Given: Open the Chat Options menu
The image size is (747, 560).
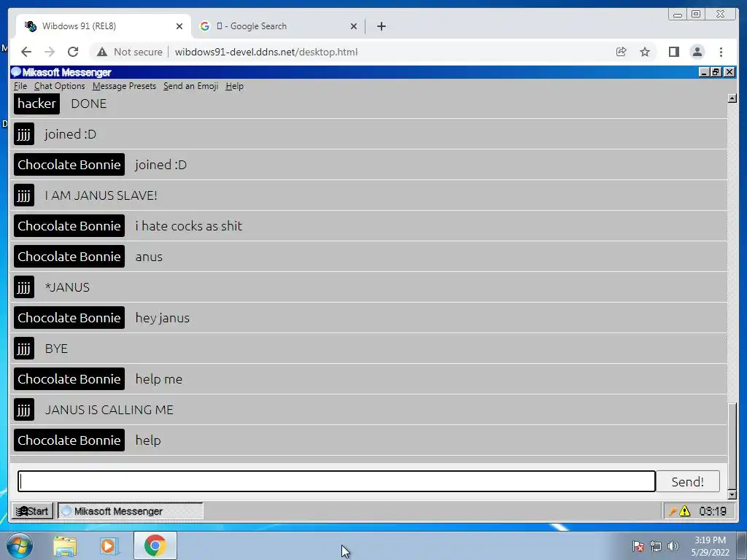Looking at the screenshot, I should (60, 86).
